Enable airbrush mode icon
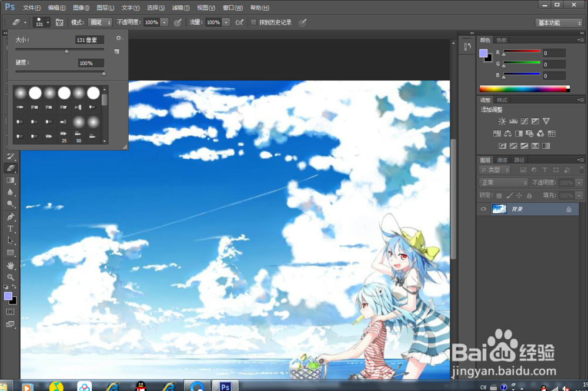Image resolution: width=588 pixels, height=391 pixels. coord(239,22)
